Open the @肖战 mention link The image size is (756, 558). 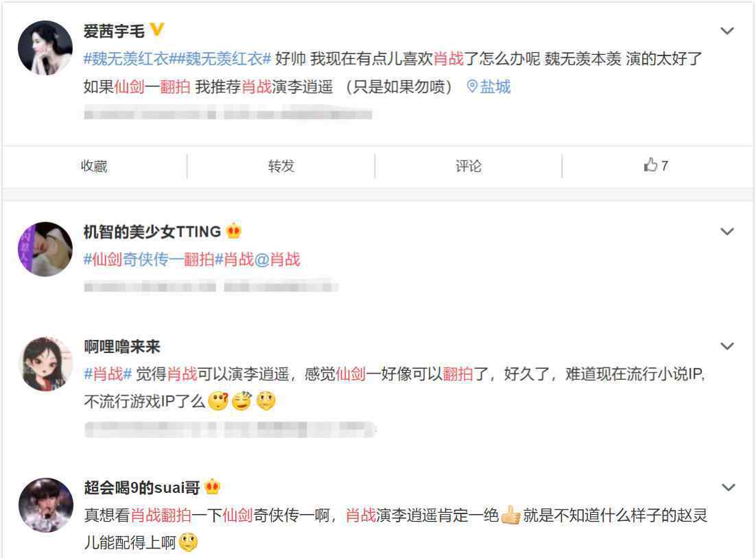click(276, 259)
